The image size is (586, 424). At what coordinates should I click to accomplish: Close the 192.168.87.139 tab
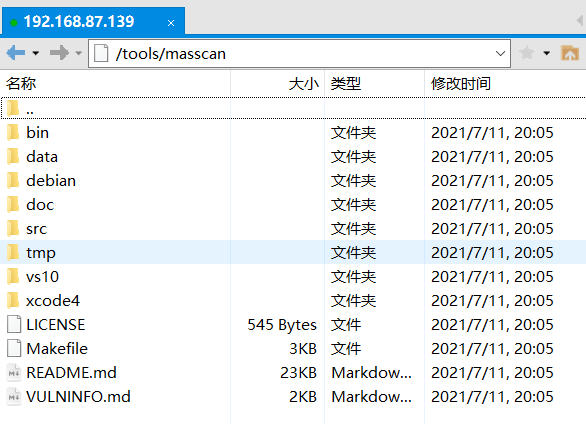pos(171,23)
